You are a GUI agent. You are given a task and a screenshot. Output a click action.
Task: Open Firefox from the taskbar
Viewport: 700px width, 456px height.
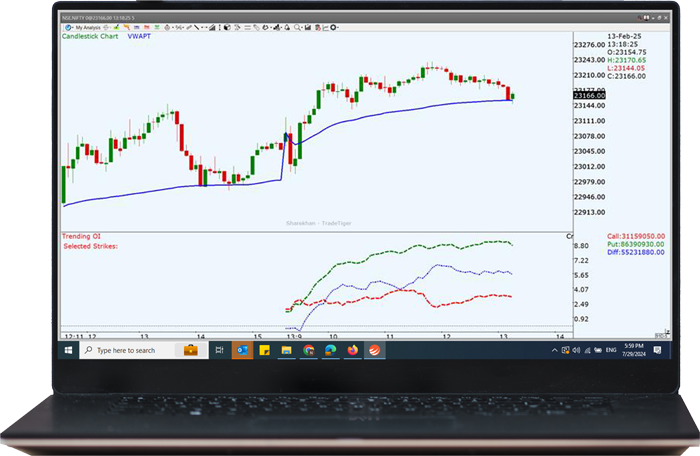pyautogui.click(x=353, y=351)
